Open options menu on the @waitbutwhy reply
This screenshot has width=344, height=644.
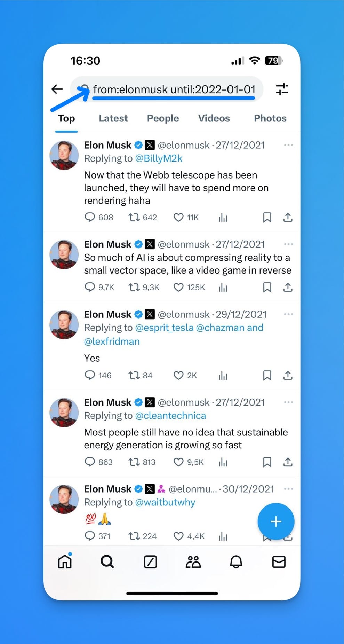click(x=288, y=489)
